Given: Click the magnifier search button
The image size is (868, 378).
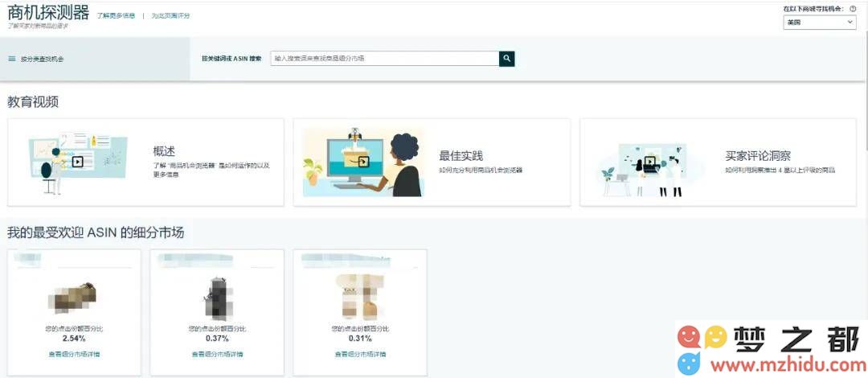Looking at the screenshot, I should click(506, 59).
